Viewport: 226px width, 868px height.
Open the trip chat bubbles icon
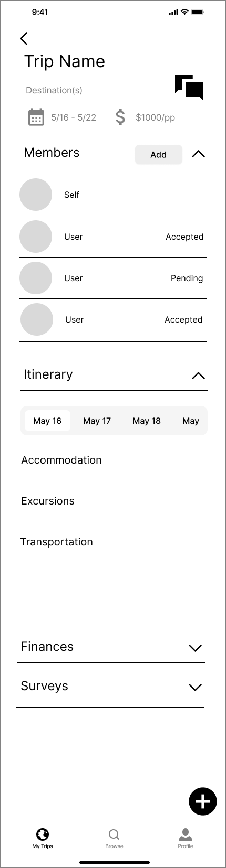189,88
